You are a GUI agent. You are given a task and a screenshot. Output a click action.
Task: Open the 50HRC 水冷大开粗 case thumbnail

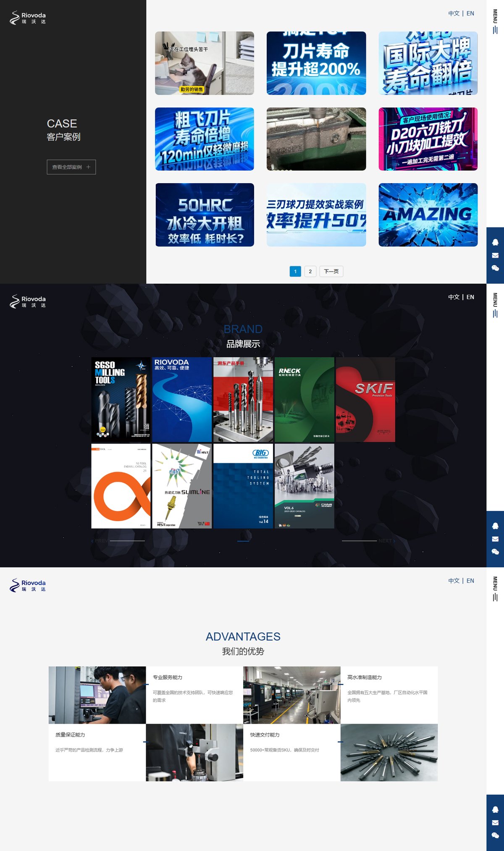click(205, 215)
